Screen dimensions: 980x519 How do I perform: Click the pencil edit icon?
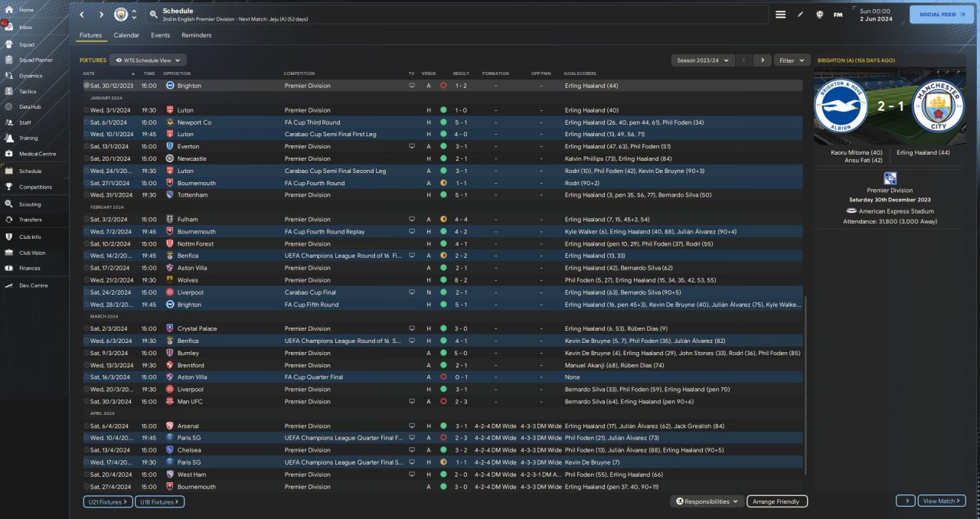(x=800, y=15)
